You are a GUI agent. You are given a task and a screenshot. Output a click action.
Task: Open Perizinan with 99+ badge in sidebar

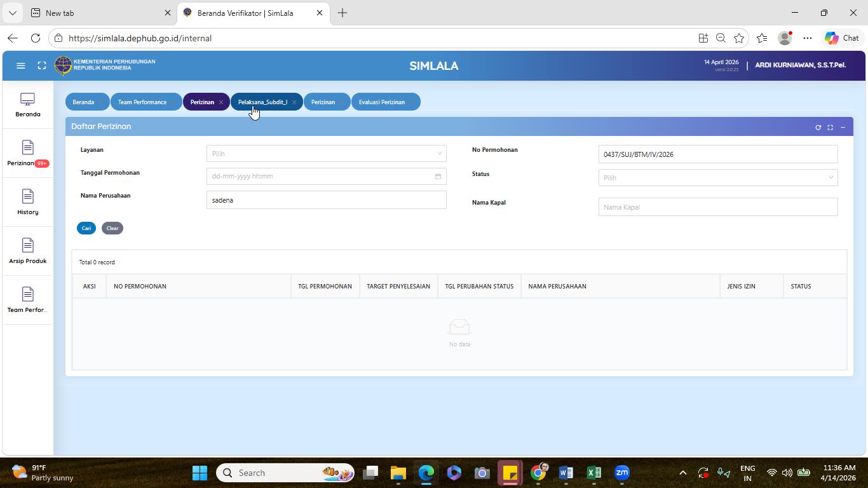point(28,154)
